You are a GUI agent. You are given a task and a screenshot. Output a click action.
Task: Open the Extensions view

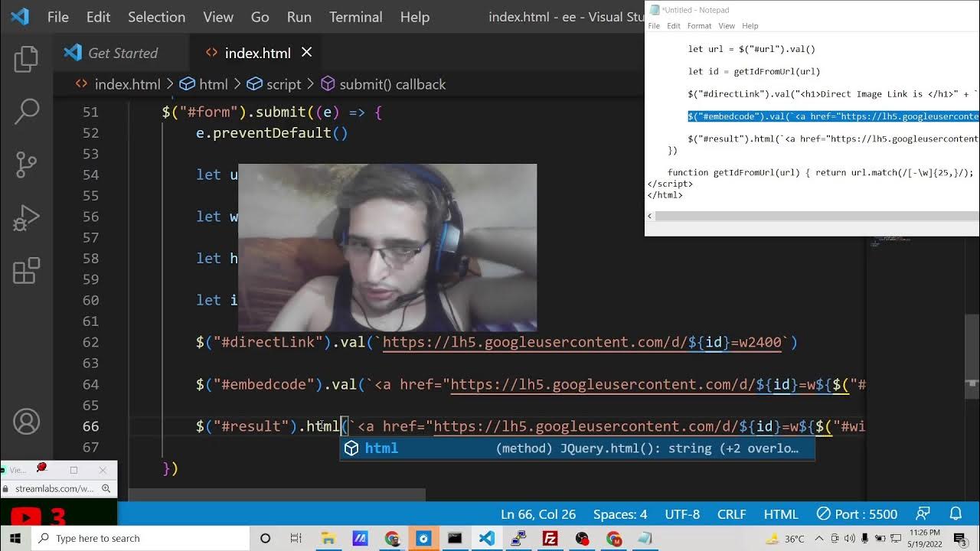click(x=26, y=271)
